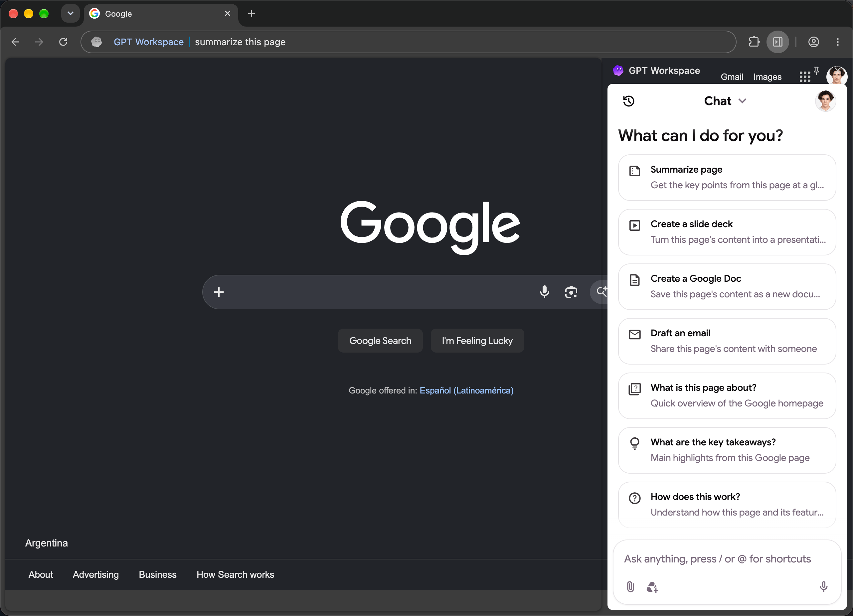Open chat history clock icon
The image size is (853, 616).
(x=628, y=101)
